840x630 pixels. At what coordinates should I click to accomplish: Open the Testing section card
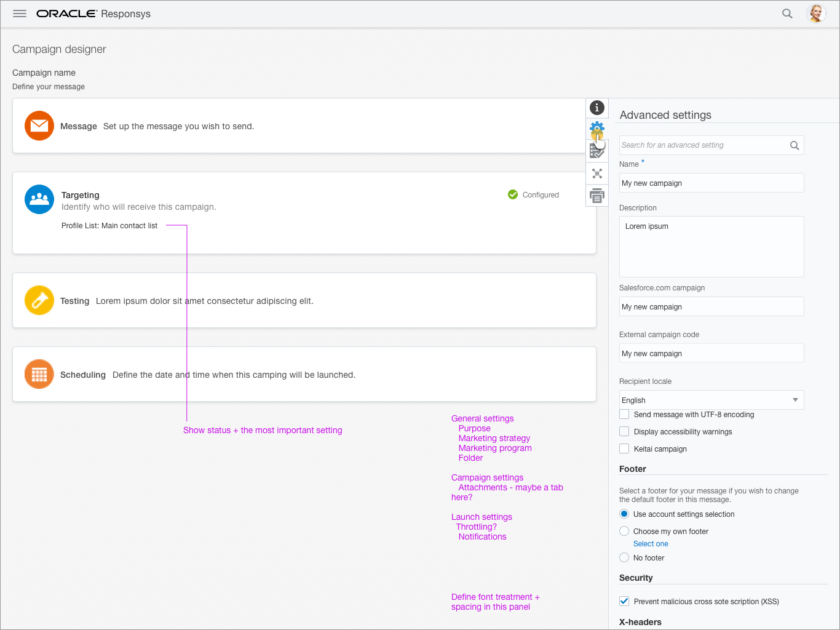(x=304, y=300)
